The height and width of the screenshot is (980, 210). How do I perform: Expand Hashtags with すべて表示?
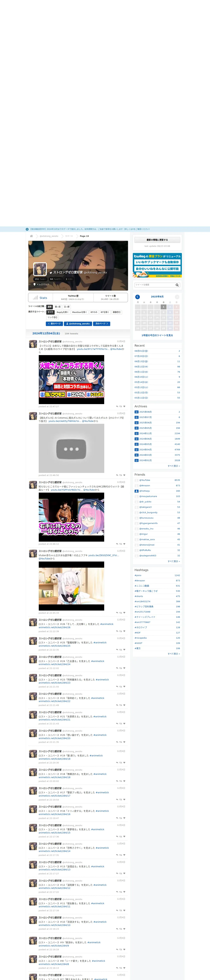click(x=174, y=654)
